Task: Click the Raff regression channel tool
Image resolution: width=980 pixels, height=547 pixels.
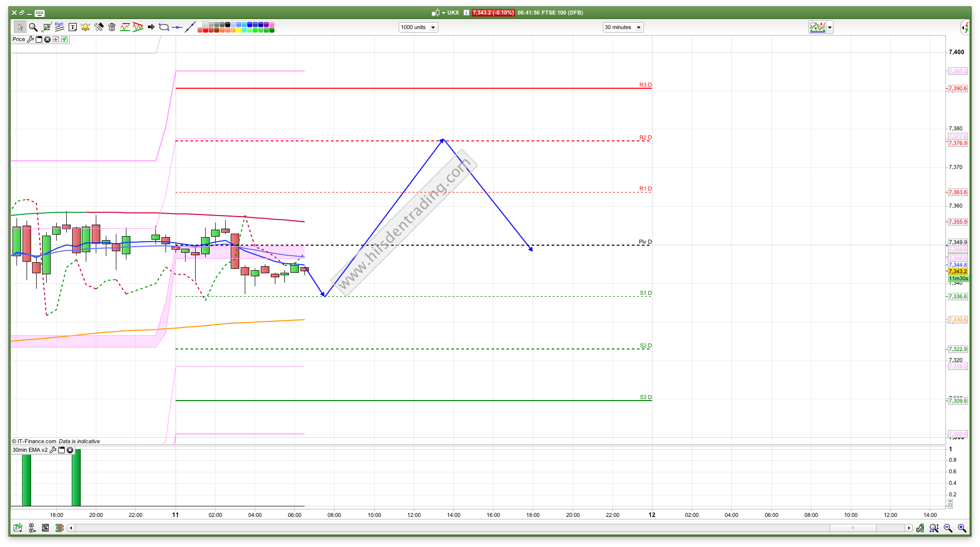Action: click(x=59, y=27)
